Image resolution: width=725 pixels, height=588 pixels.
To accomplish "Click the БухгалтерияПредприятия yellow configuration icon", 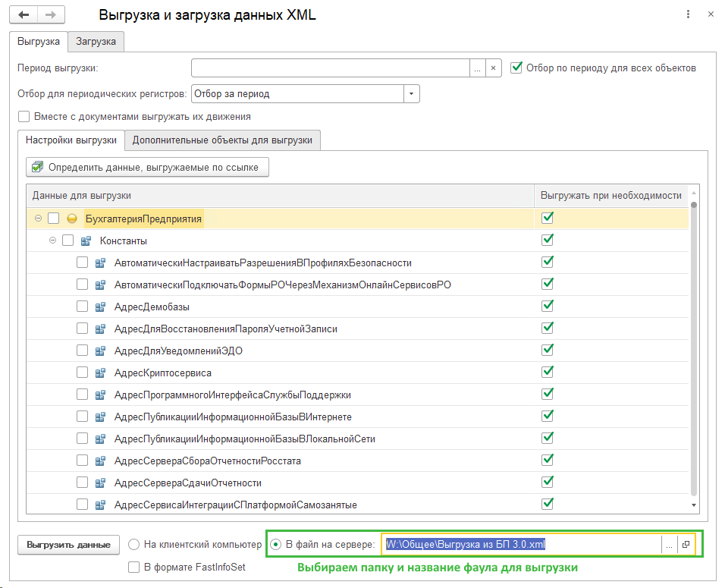I will click(72, 219).
